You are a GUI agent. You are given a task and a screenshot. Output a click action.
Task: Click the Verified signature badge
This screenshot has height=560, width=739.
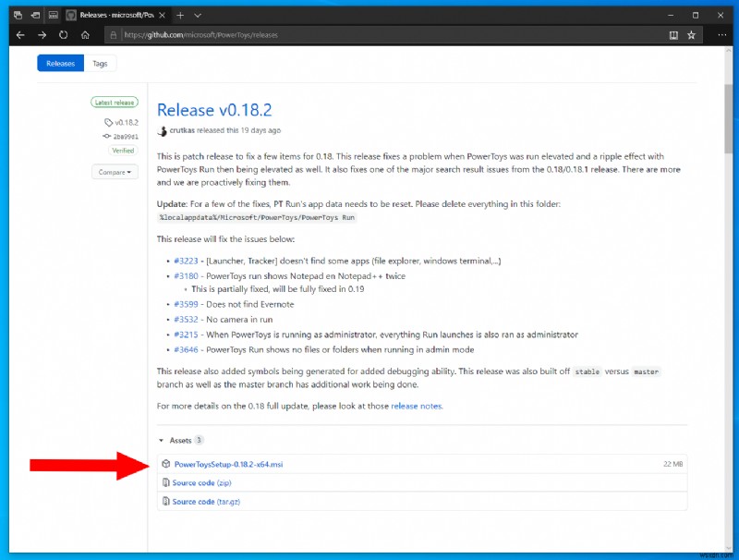(x=123, y=151)
